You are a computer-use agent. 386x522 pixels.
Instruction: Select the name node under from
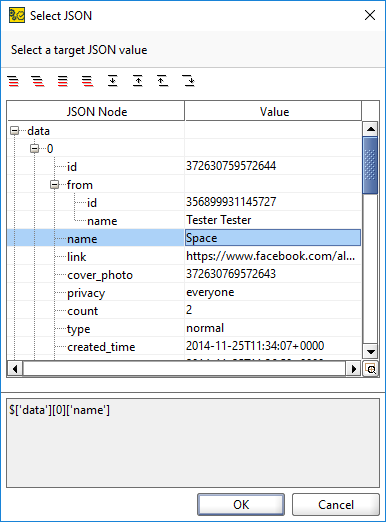click(102, 221)
